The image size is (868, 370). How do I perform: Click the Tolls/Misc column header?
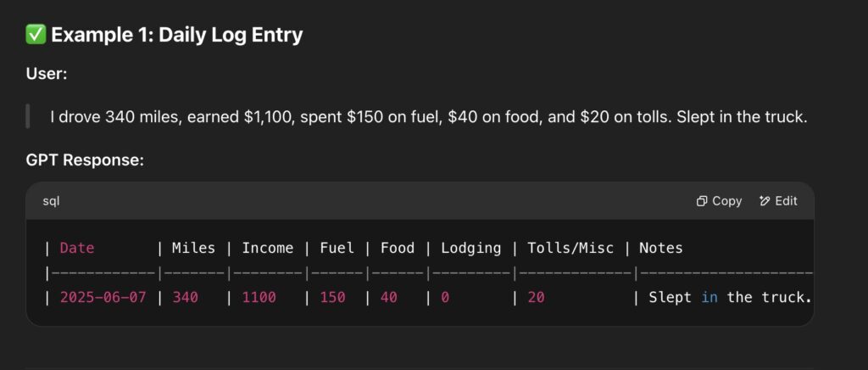click(570, 248)
